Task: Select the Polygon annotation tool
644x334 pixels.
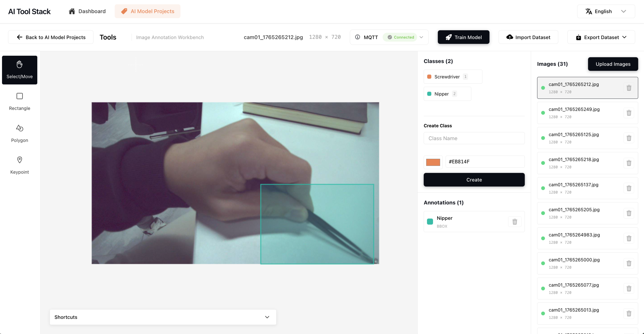Action: (19, 133)
